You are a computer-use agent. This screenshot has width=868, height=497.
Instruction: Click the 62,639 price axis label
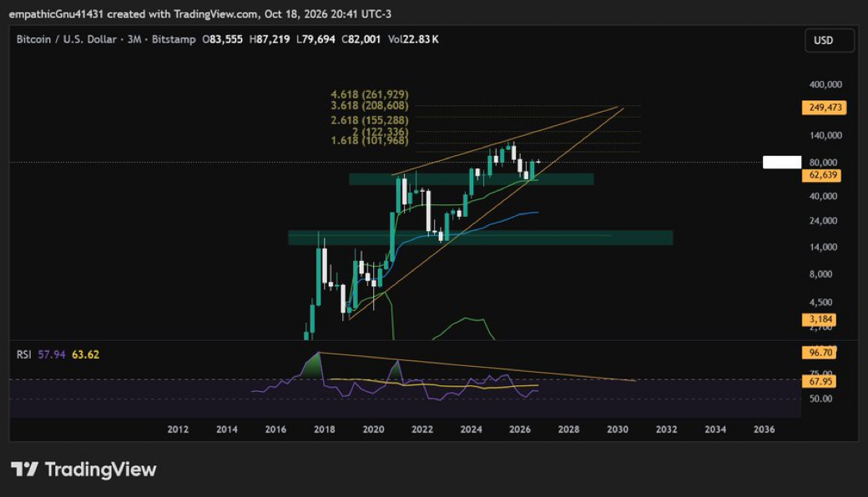[822, 175]
